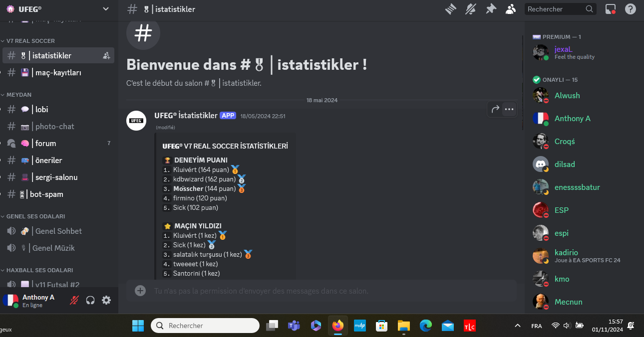The height and width of the screenshot is (337, 644).
Task: Open notification settings bell icon
Action: tap(471, 9)
